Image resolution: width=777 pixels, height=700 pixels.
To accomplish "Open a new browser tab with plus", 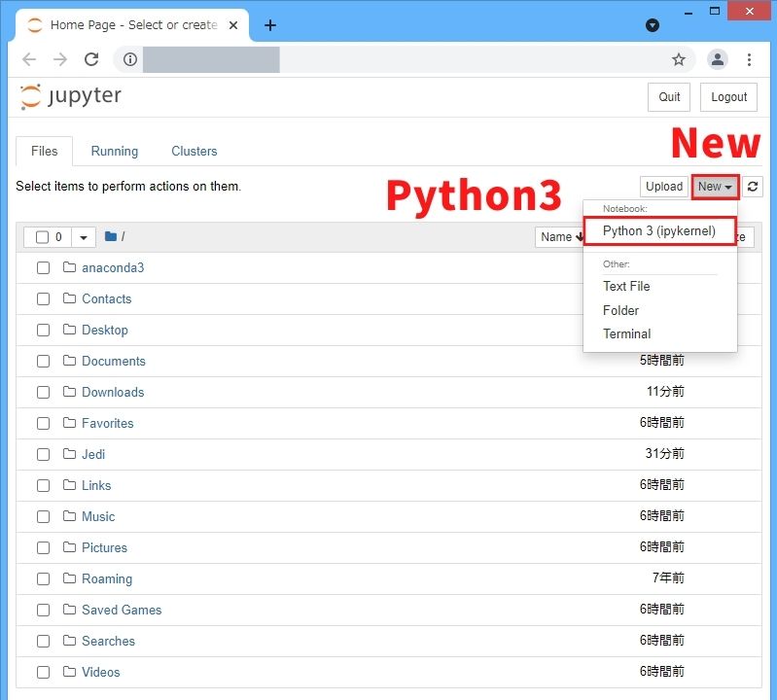I will point(270,25).
